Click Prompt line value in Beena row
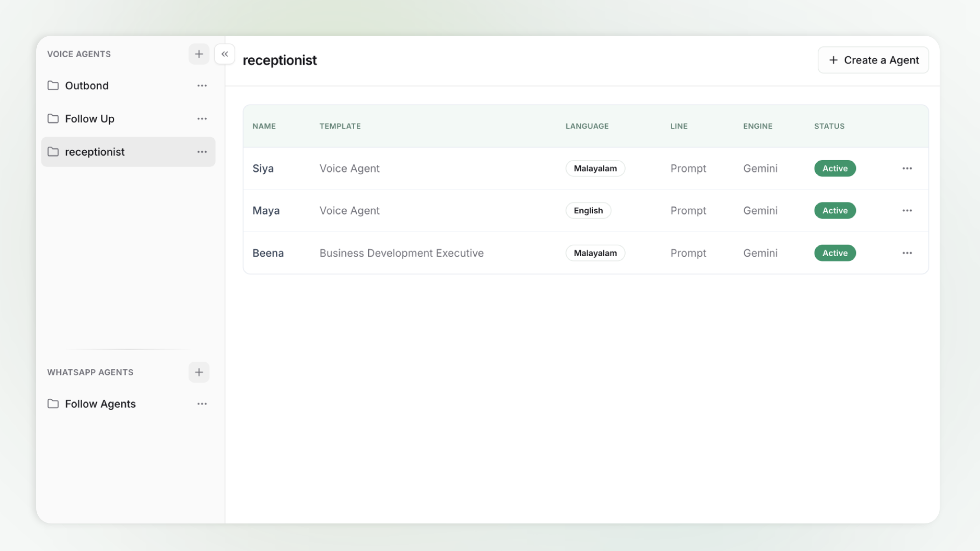This screenshot has width=980, height=551. click(x=688, y=253)
